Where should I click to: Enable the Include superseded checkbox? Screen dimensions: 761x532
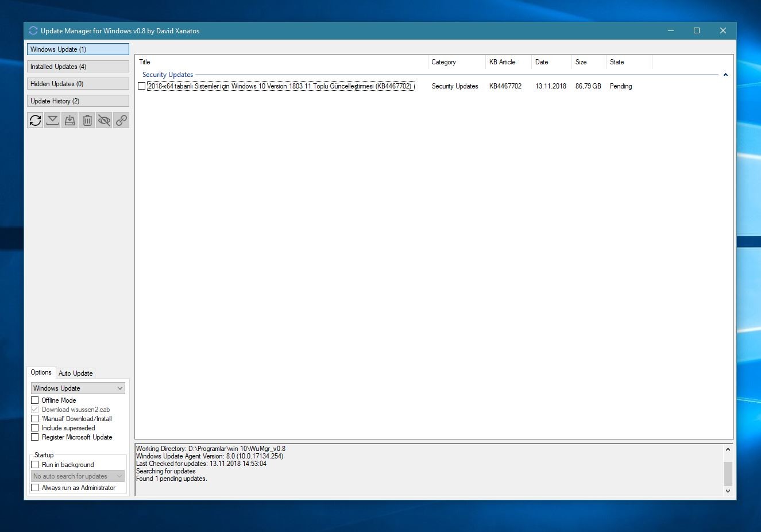tap(35, 428)
